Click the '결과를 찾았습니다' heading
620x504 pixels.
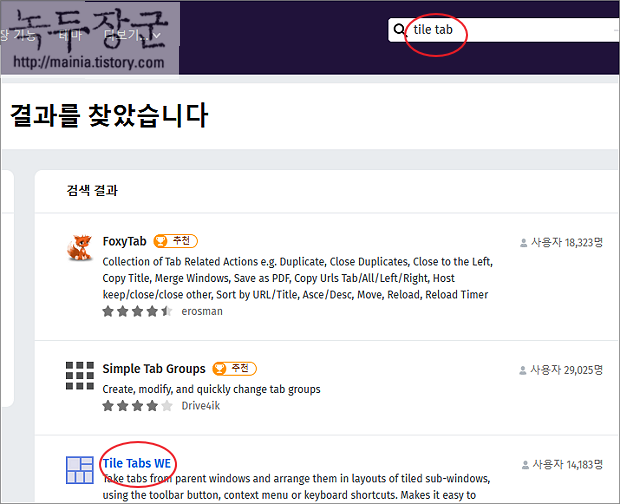(108, 115)
